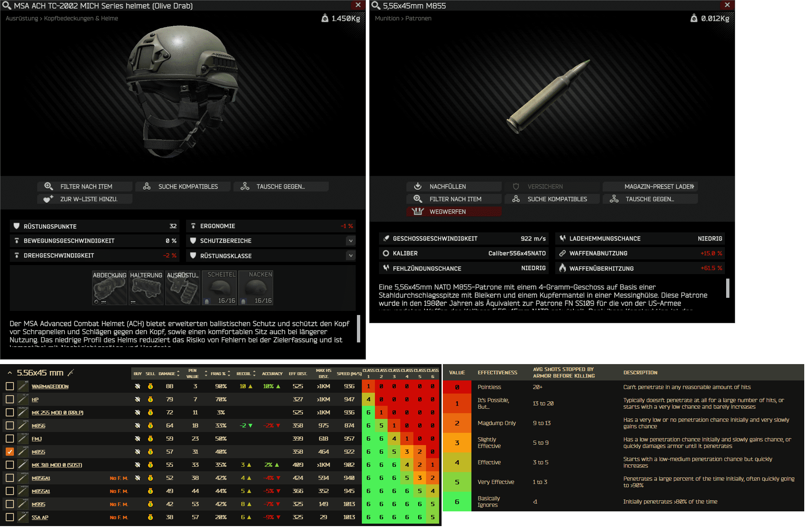Image resolution: width=812 pixels, height=531 pixels.
Task: Check the M995 ammo checkbox
Action: click(10, 504)
